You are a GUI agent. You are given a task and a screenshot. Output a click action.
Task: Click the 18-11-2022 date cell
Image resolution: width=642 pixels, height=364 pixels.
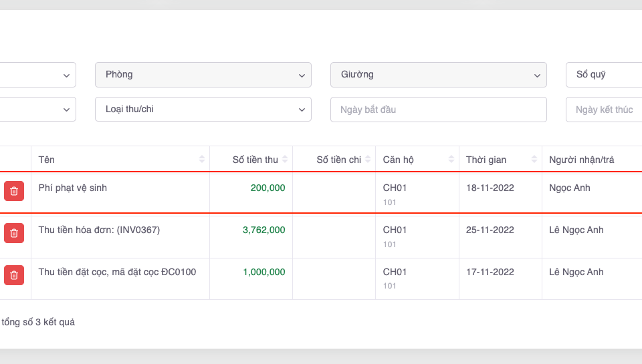point(490,188)
